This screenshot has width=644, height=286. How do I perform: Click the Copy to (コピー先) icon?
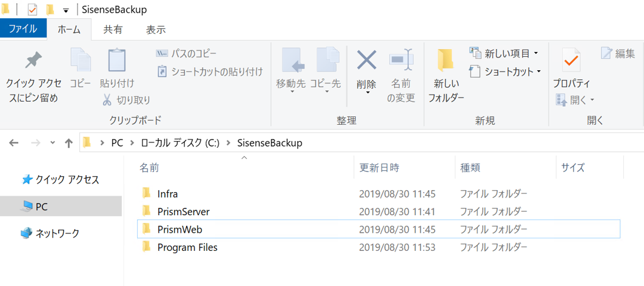327,61
